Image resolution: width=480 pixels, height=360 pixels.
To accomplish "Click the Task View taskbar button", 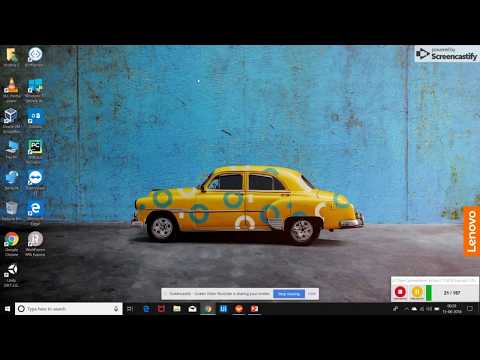I will (x=130, y=309).
